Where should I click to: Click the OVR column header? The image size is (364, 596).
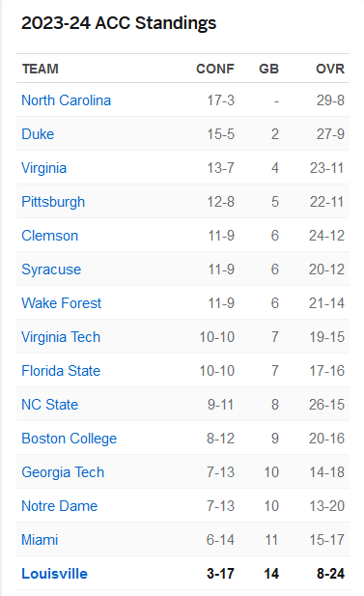coord(330,69)
